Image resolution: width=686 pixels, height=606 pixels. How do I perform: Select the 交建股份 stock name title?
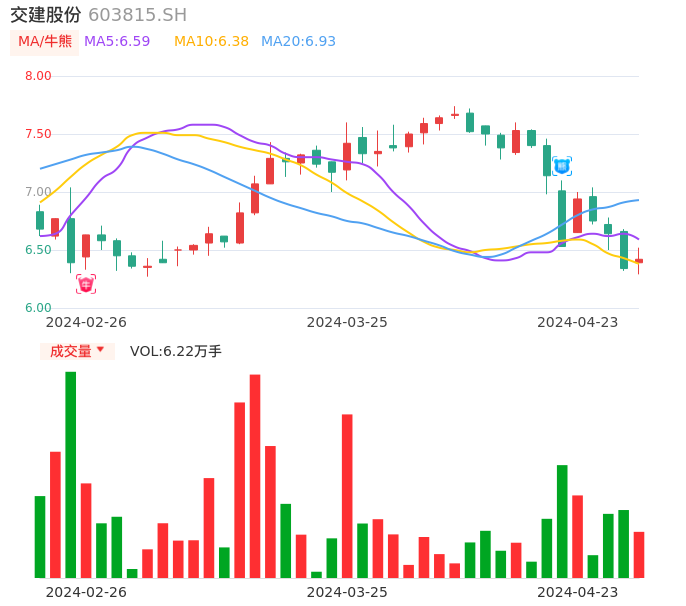45,15
